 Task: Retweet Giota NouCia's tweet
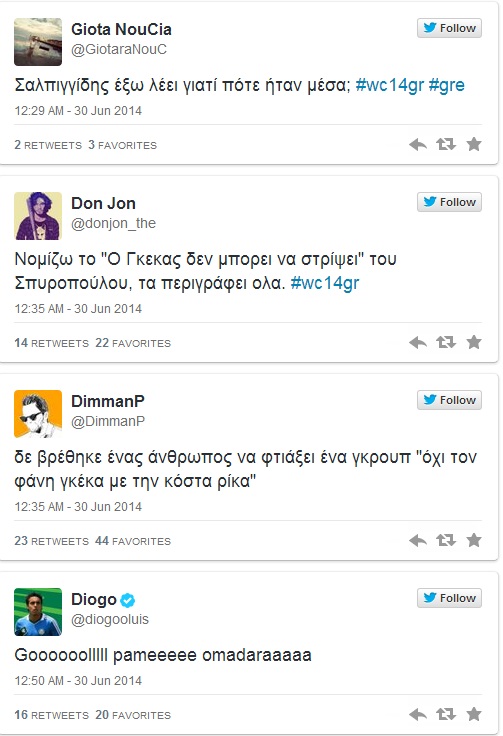pyautogui.click(x=446, y=144)
